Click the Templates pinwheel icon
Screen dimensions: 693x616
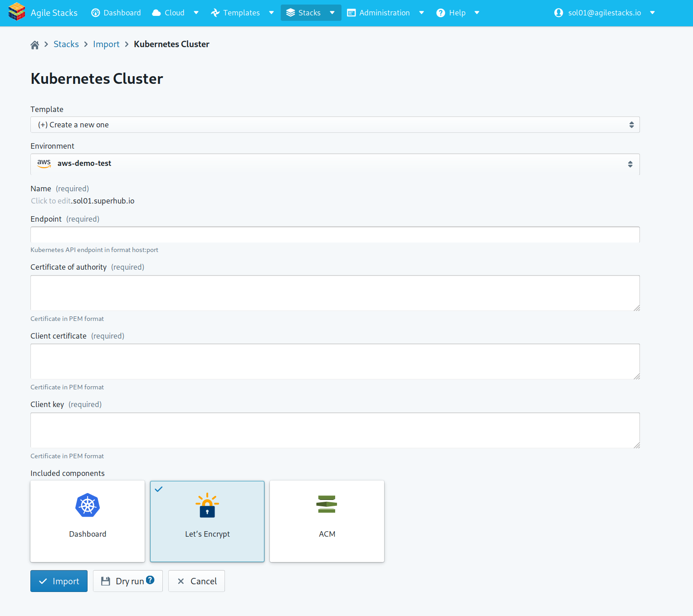[x=215, y=13]
